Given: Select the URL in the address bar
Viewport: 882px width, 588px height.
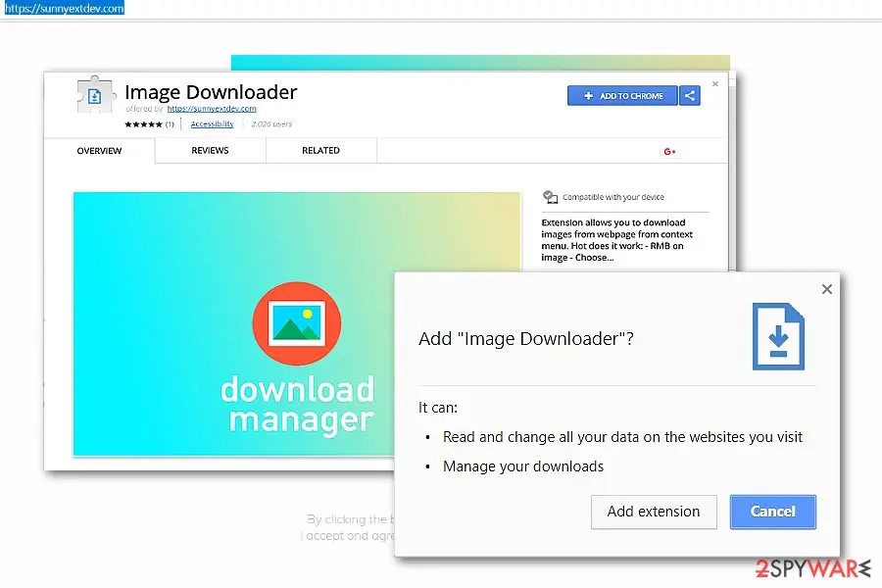Looking at the screenshot, I should (64, 9).
